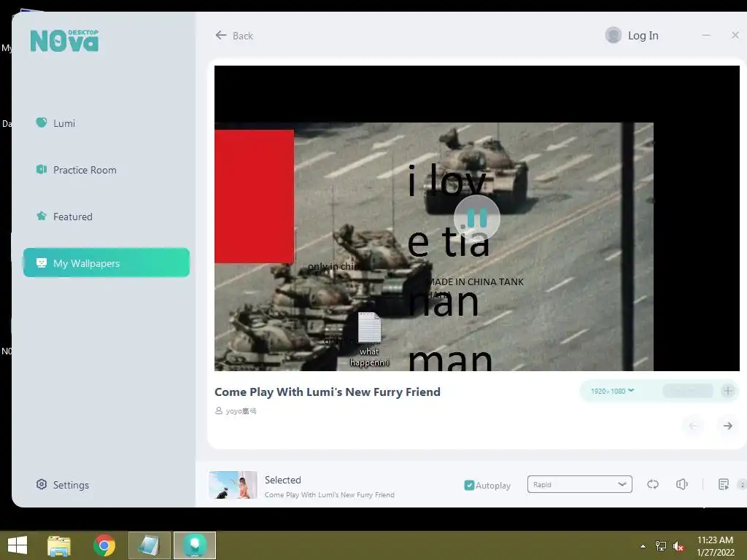This screenshot has width=747, height=560.
Task: Open the Notepad taskbar item
Action: coord(149,545)
